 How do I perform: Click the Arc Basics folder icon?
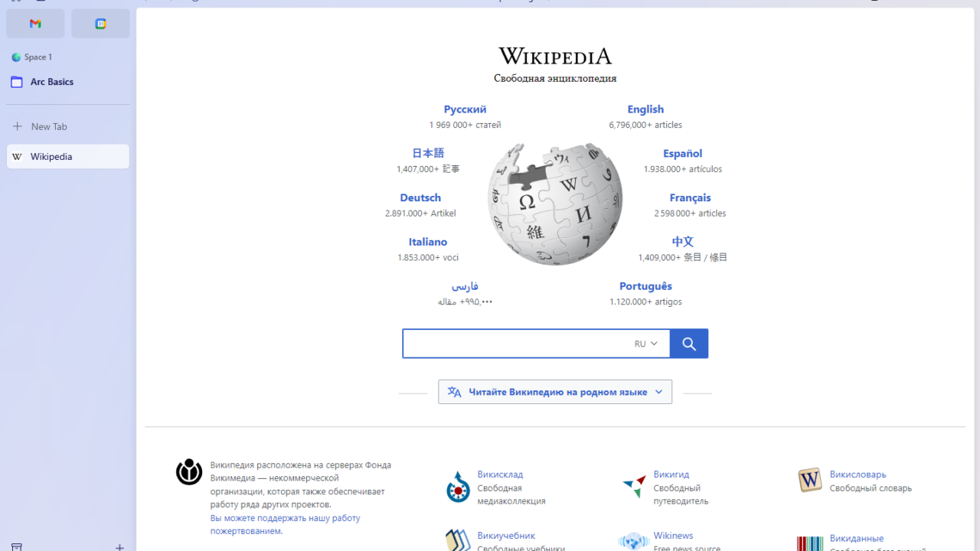[x=17, y=82]
